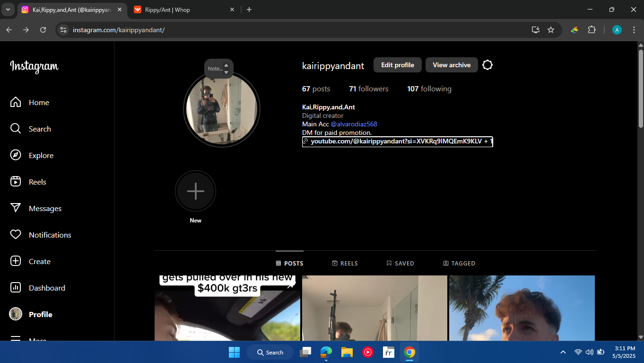The image size is (644, 363).
Task: Open Dashboard from sidebar
Action: pyautogui.click(x=38, y=288)
